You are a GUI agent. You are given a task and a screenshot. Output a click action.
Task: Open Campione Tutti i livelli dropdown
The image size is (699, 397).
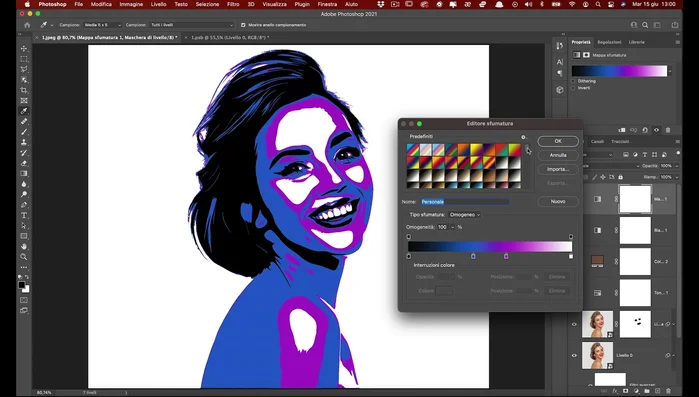[192, 25]
